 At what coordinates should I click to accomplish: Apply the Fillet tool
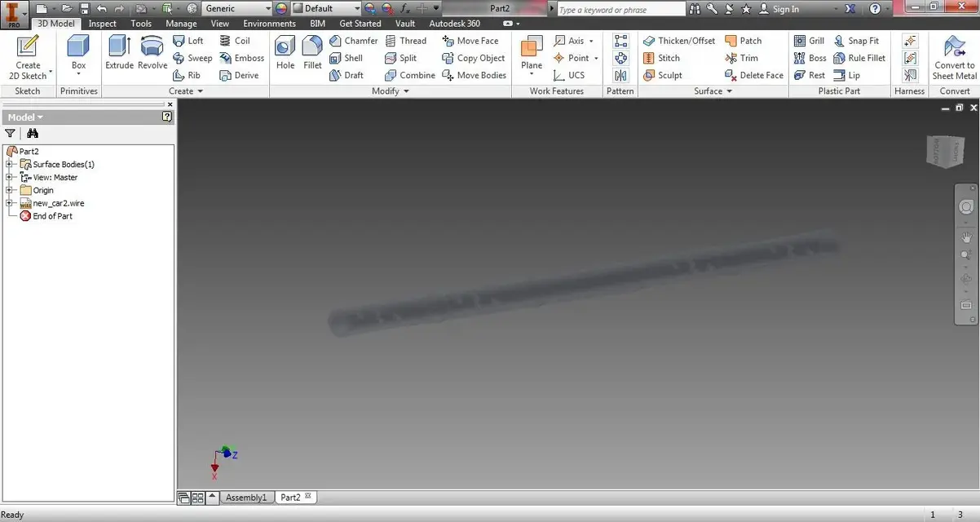click(312, 52)
